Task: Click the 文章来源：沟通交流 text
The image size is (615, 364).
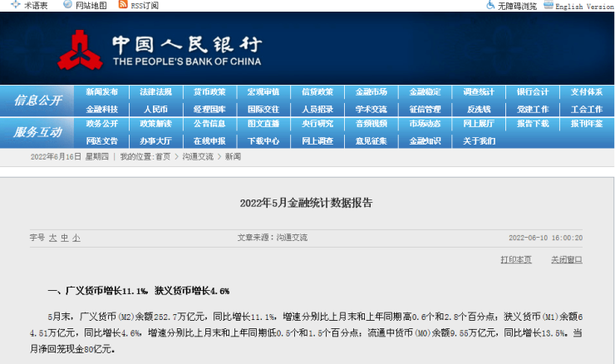Action: click(x=273, y=238)
